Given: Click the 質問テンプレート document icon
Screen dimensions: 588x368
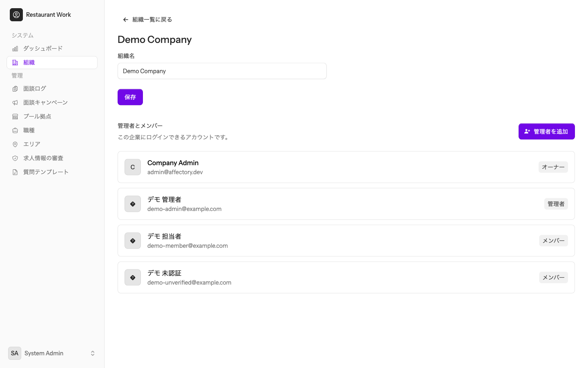Looking at the screenshot, I should pyautogui.click(x=15, y=172).
